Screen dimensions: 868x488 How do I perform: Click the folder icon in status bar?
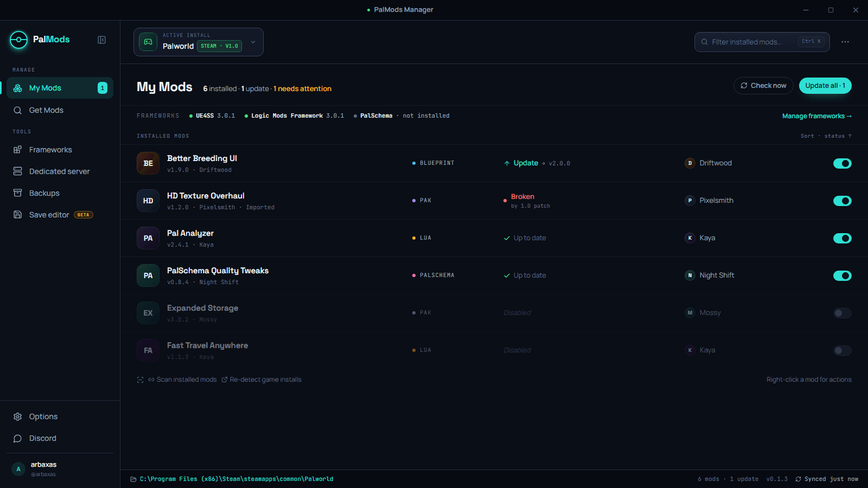(x=133, y=479)
